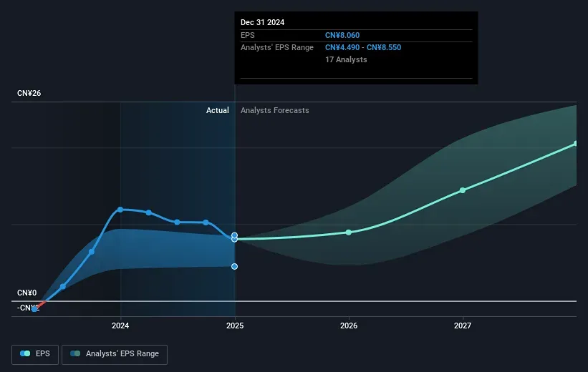
Task: Click the "Actual" section label
Action: coord(217,110)
